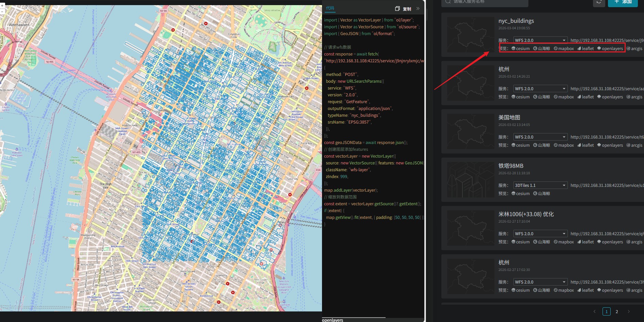This screenshot has width=644, height=322.
Task: Preview nyc_buildings with openlayers
Action: (610, 49)
